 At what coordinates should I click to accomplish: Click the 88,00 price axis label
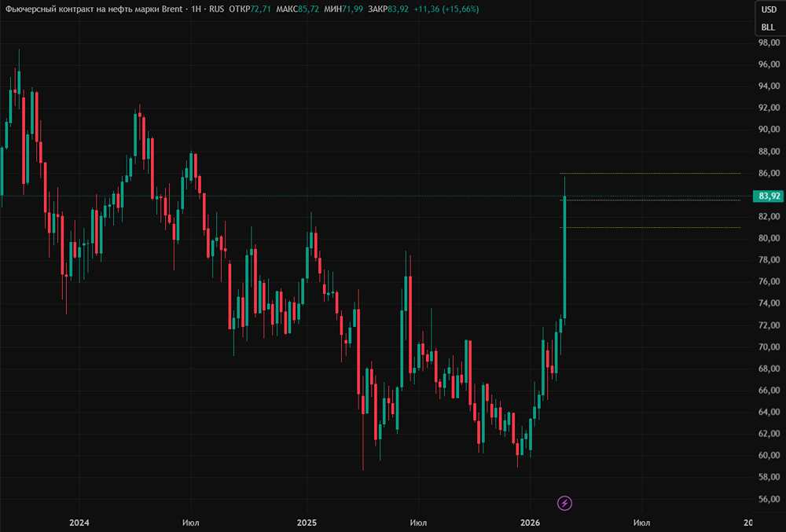769,152
